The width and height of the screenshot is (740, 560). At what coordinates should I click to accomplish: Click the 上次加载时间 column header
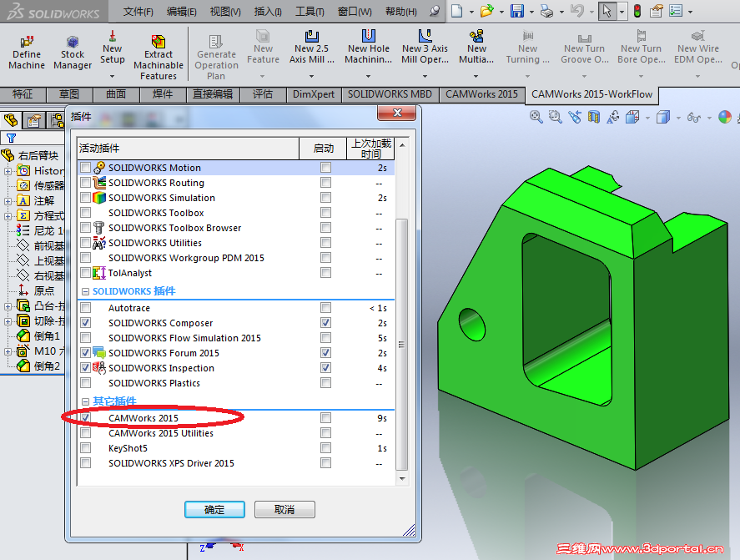coord(371,149)
